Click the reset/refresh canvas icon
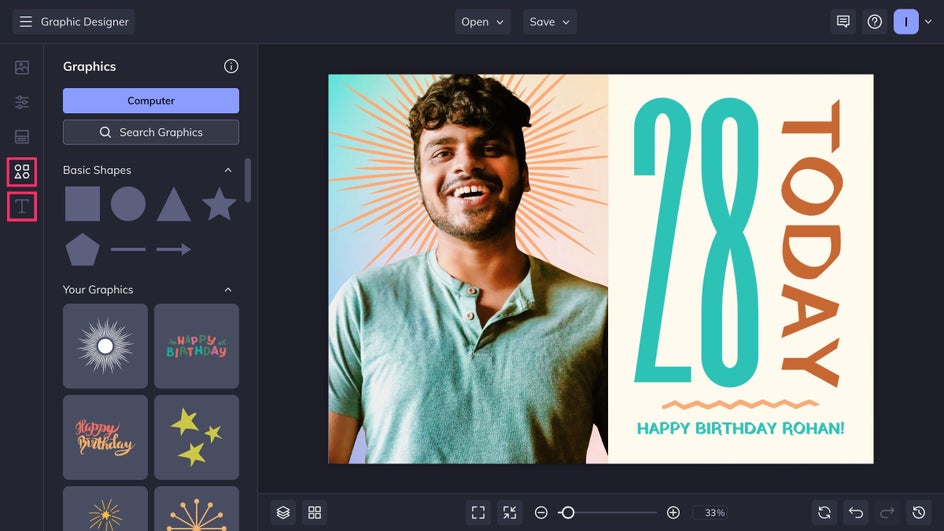The image size is (944, 531). click(x=824, y=512)
